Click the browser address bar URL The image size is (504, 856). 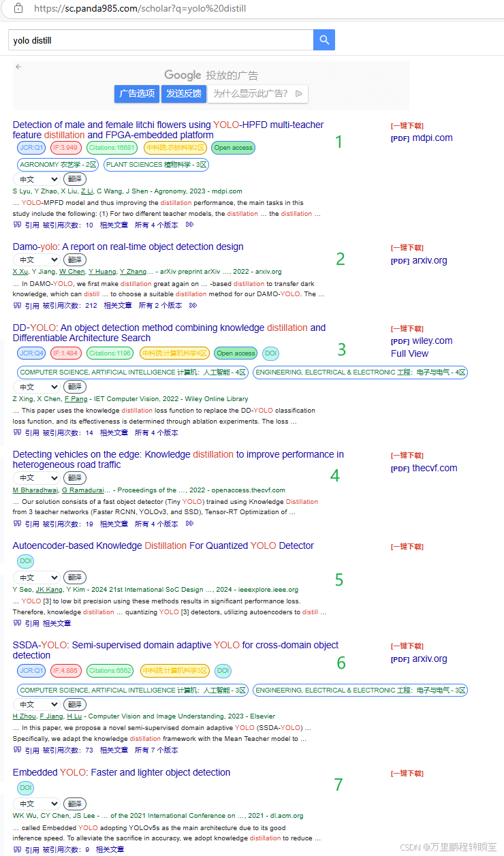coord(140,9)
